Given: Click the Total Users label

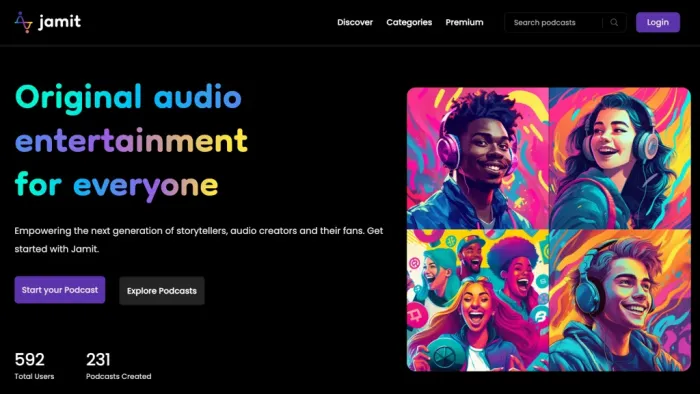Looking at the screenshot, I should tap(34, 376).
